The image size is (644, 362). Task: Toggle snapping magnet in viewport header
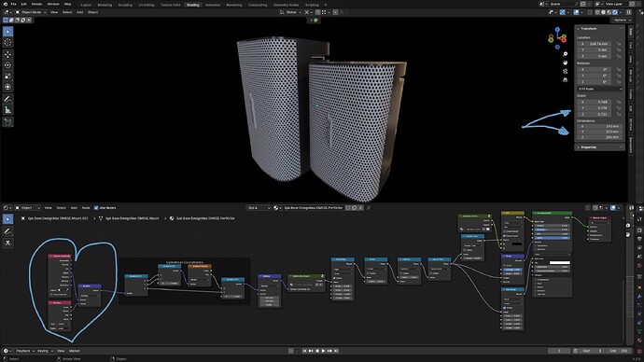[317, 12]
